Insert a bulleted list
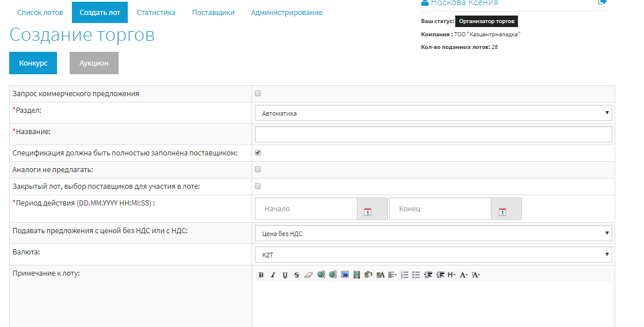The height and width of the screenshot is (327, 644). point(416,275)
